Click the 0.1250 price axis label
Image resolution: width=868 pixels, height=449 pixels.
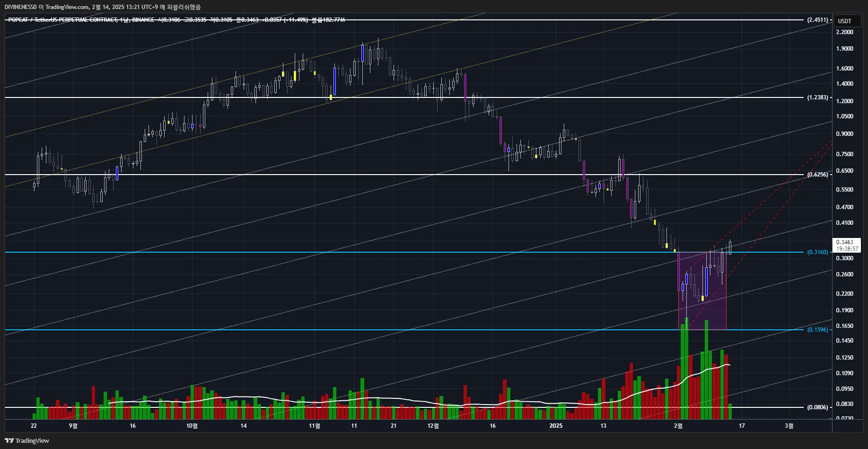(845, 358)
